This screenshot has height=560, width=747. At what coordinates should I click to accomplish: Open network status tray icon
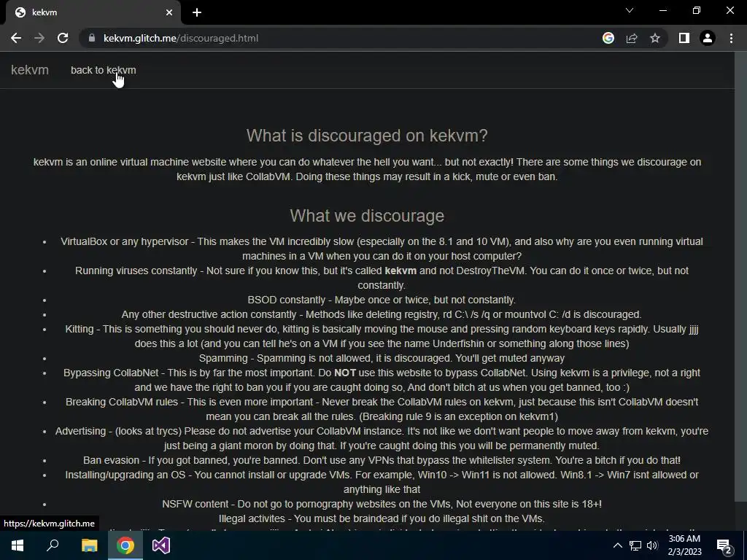[x=635, y=545]
